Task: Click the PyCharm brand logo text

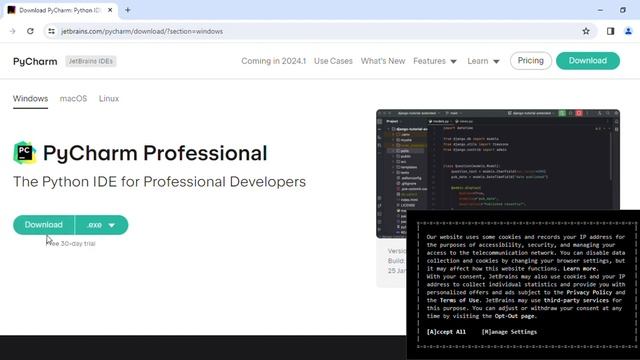Action: pos(35,62)
